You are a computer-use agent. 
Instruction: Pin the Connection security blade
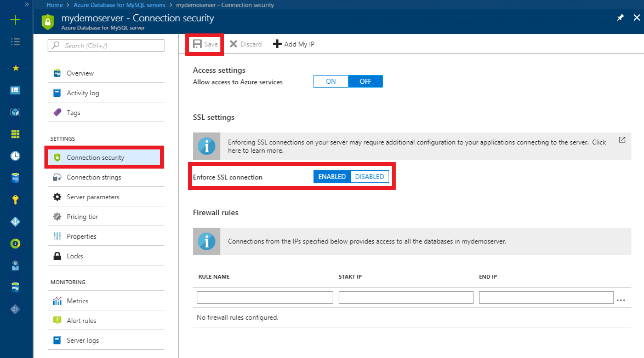point(620,17)
